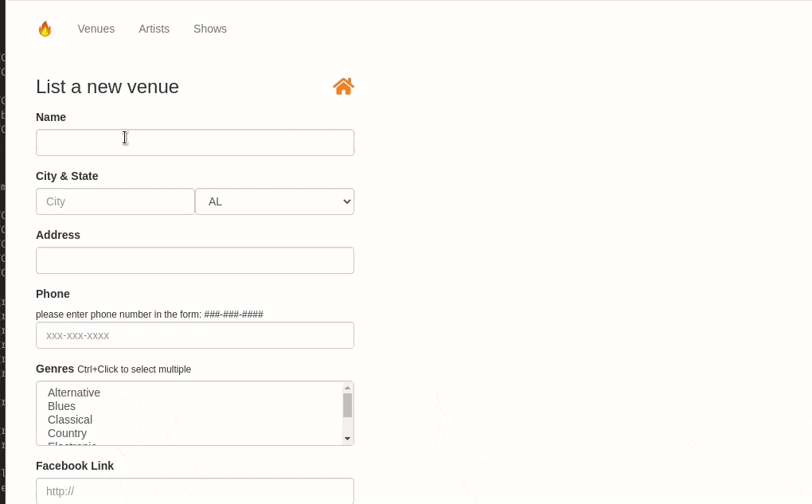Click Genres list scroll up arrow
This screenshot has width=812, height=504.
point(347,388)
